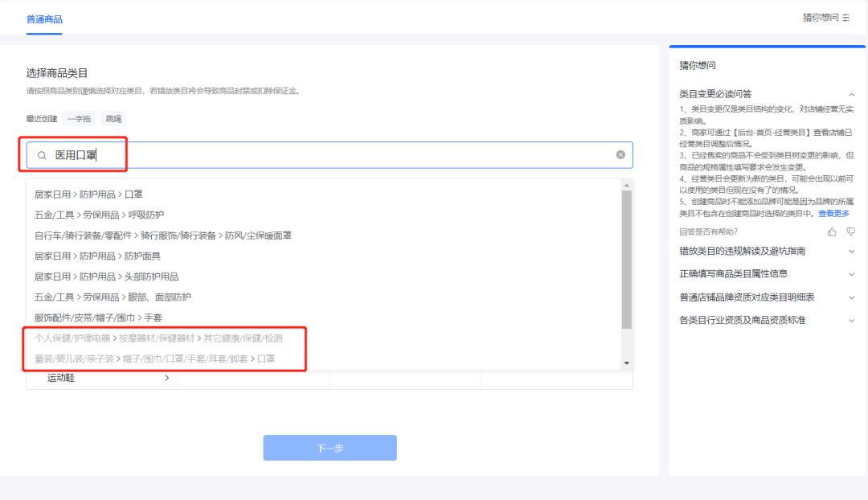Collapse the 类目变更必读问答 section
Image resolution: width=868 pixels, height=500 pixels.
[x=851, y=94]
